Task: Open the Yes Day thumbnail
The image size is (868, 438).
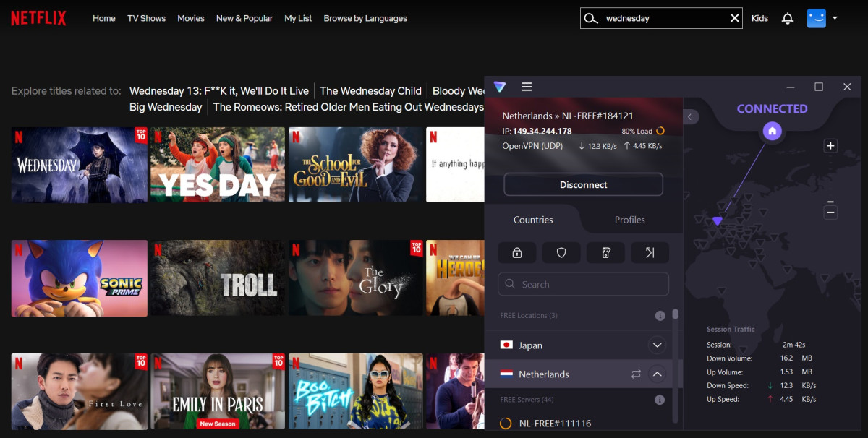Action: [218, 165]
